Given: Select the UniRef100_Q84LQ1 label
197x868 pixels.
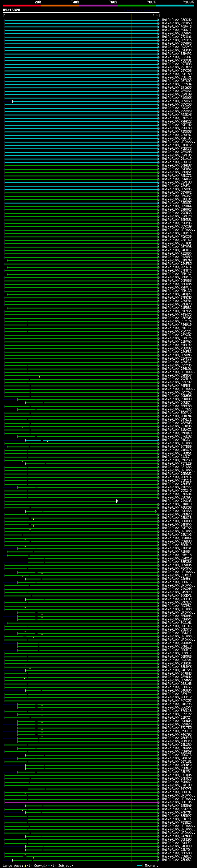Looking at the screenshot, I should (x=177, y=369).
